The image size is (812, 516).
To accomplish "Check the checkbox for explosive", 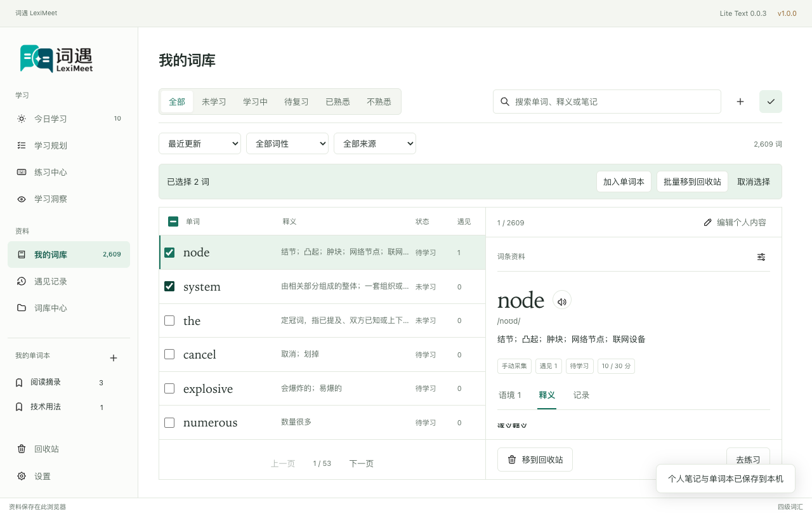I will (x=169, y=388).
